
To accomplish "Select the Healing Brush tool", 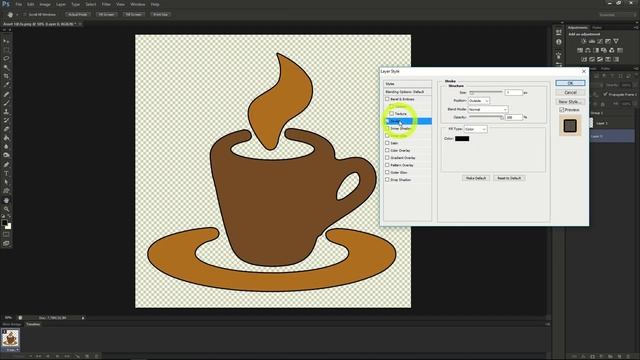I will tap(6, 94).
